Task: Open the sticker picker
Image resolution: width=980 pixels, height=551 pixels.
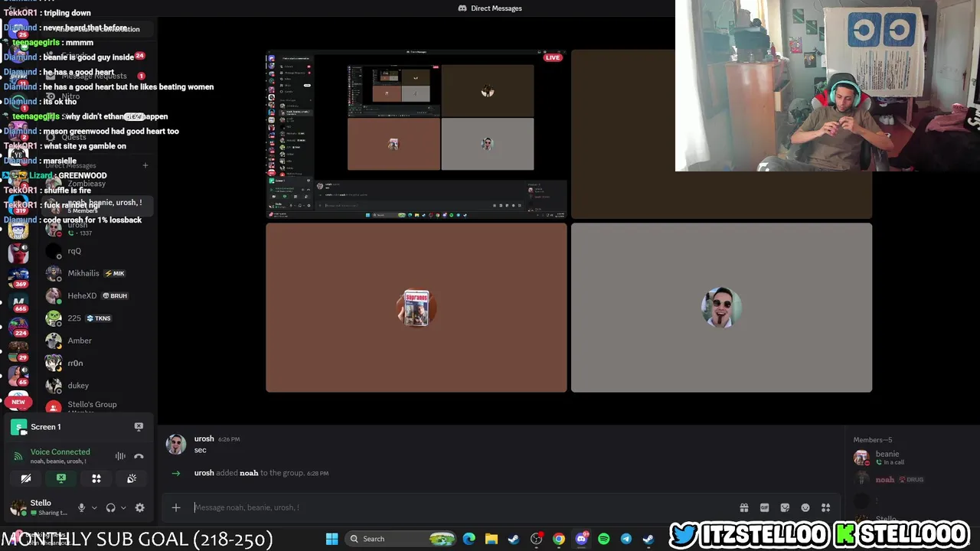Action: [x=785, y=507]
